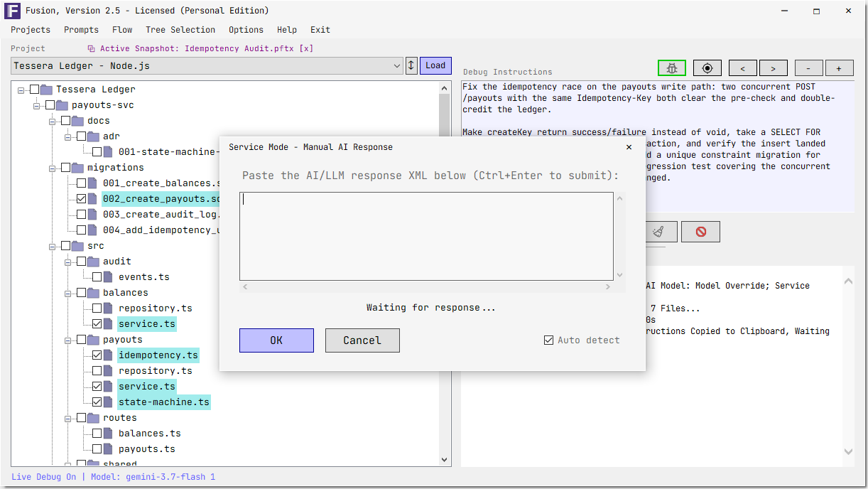Click the minus button above Debug Instructions
The width and height of the screenshot is (868, 489).
point(809,68)
